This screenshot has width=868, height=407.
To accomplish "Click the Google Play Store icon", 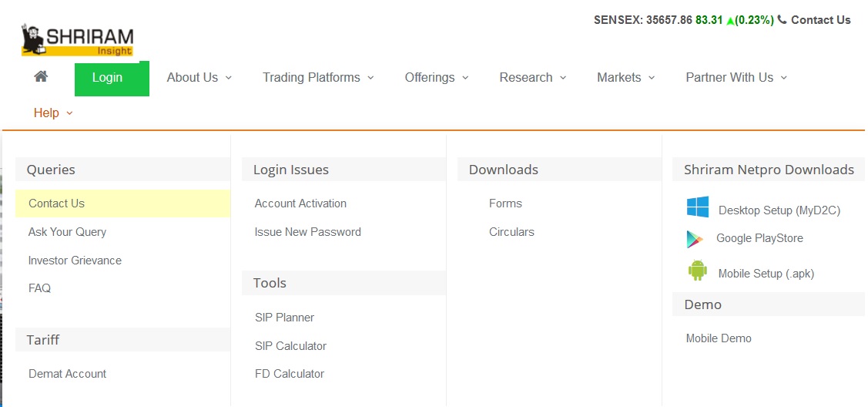I will coord(695,239).
